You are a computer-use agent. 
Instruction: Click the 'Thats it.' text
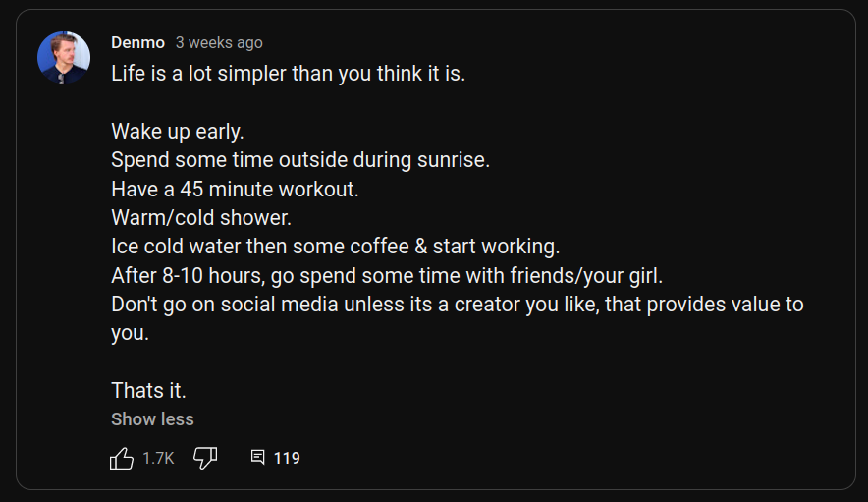pos(148,390)
